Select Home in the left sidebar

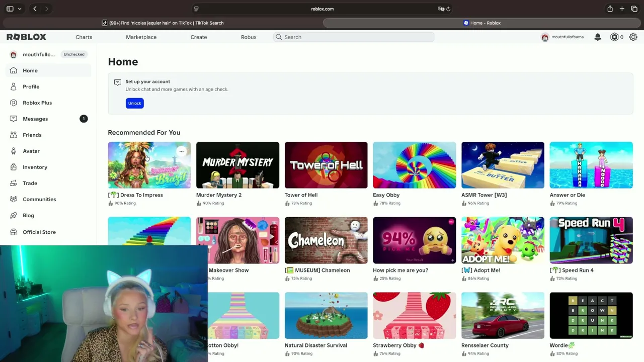tap(48, 70)
